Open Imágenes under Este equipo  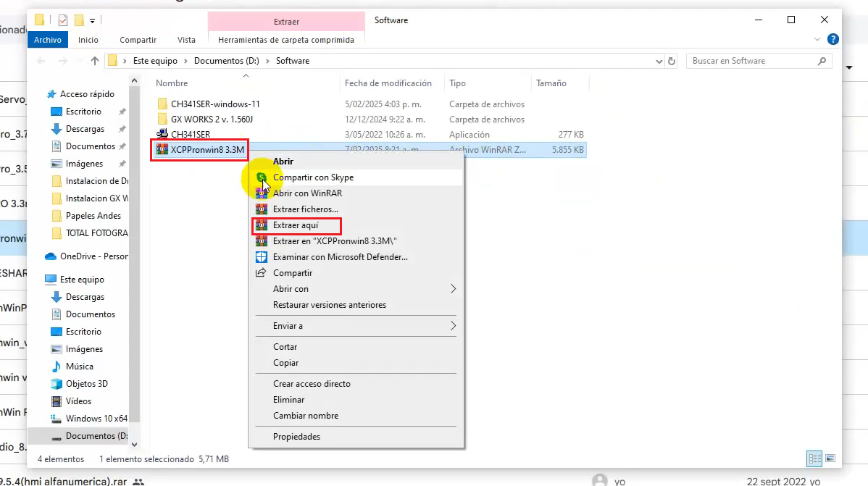84,349
